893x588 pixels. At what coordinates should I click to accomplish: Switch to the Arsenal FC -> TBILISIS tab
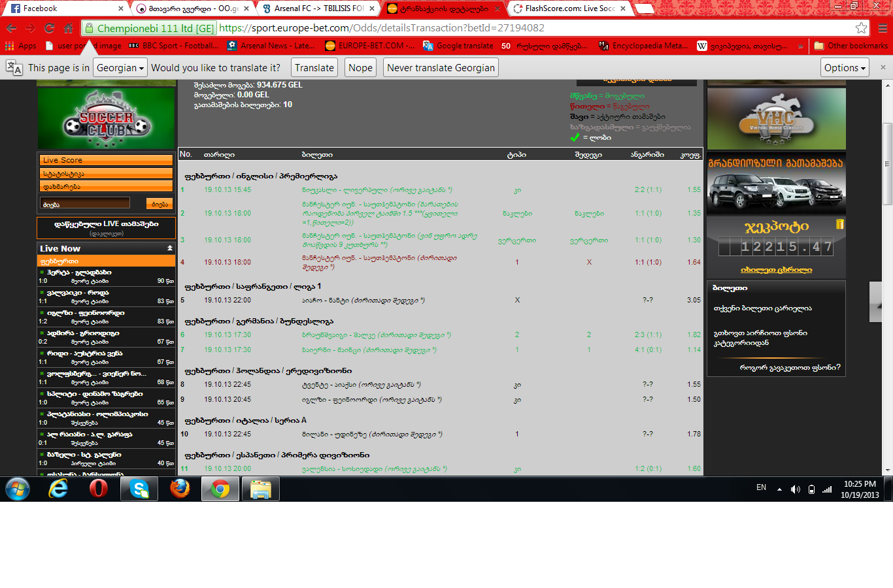[317, 8]
